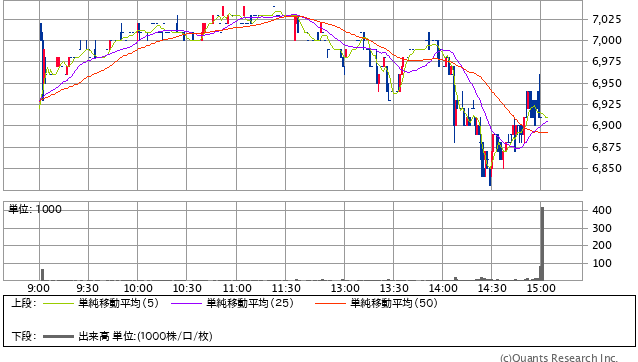Viewport: 638px width, 362px height.
Task: Click the 11:30 time axis label
Action: (286, 288)
